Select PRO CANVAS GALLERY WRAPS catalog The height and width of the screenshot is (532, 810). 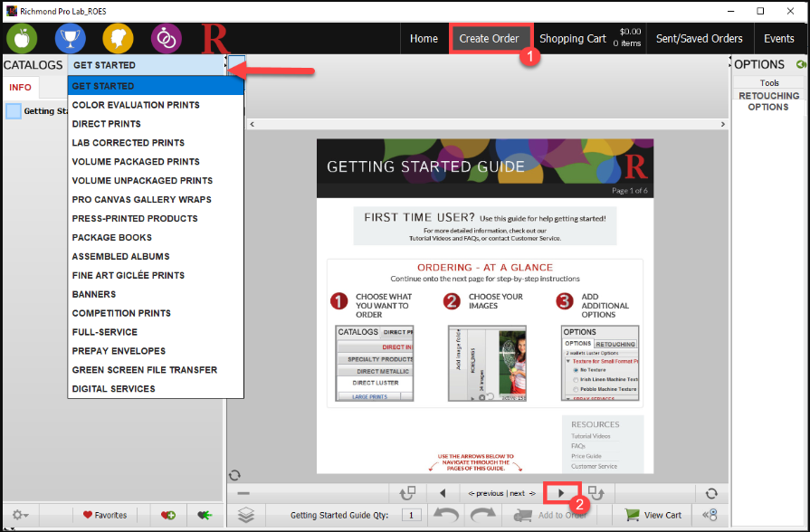click(x=141, y=199)
